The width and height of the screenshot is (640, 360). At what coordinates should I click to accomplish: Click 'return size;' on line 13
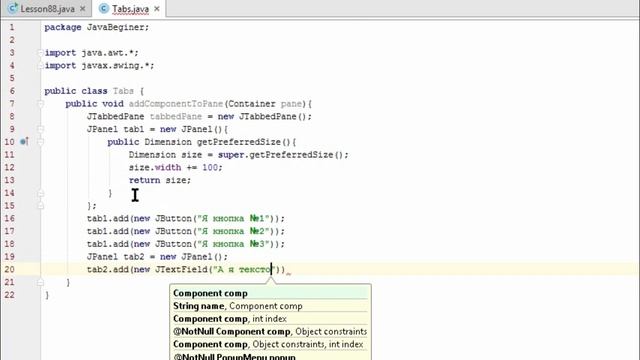160,180
